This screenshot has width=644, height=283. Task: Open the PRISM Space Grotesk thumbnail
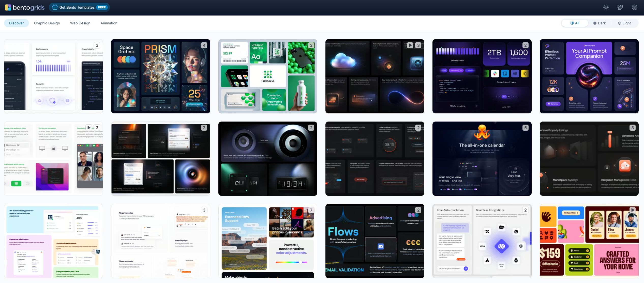point(160,76)
